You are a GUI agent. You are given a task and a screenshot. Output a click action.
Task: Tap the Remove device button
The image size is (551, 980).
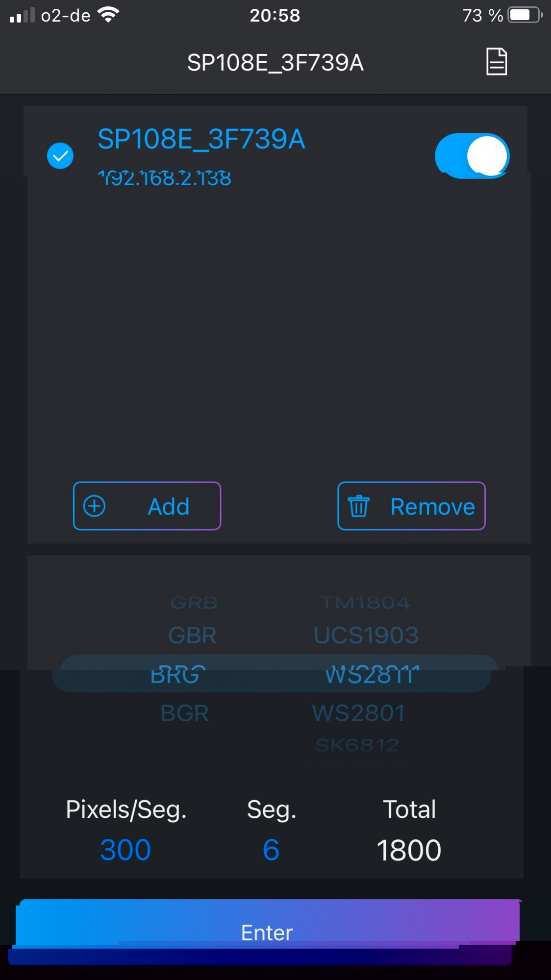[411, 506]
